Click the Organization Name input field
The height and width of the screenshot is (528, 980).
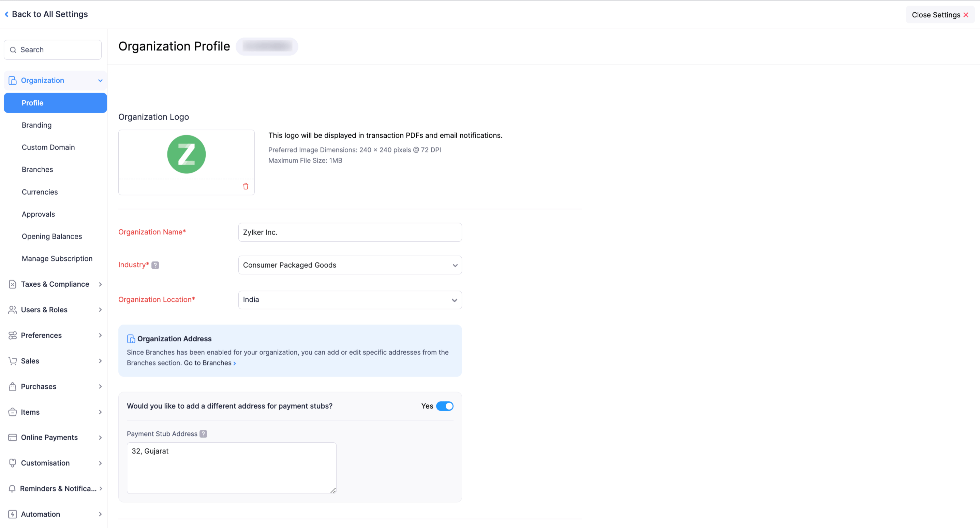350,232
